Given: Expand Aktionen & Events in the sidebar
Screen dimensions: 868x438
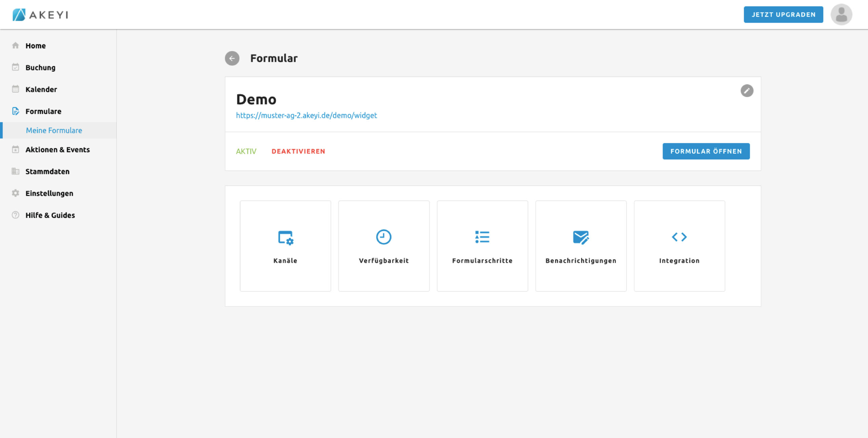Looking at the screenshot, I should click(x=57, y=150).
